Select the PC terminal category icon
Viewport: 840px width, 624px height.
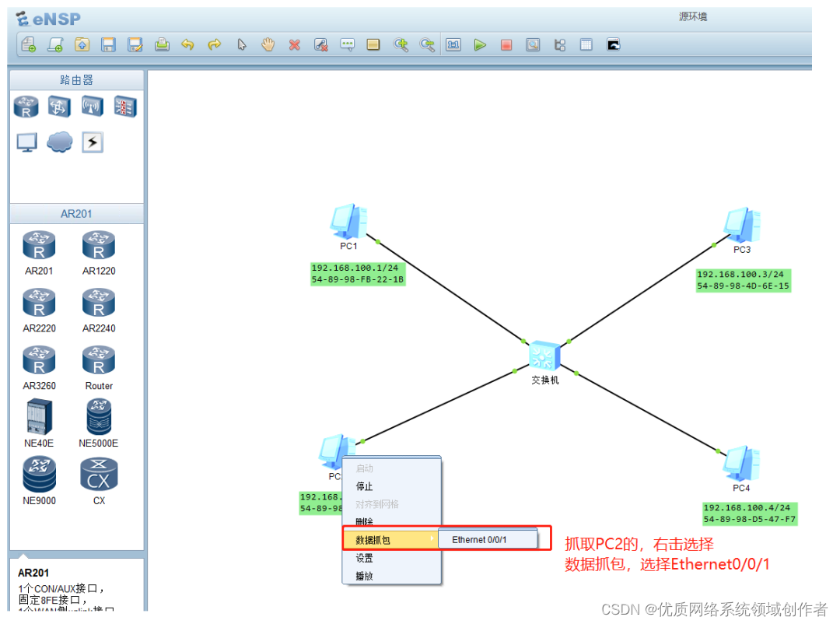tap(26, 142)
